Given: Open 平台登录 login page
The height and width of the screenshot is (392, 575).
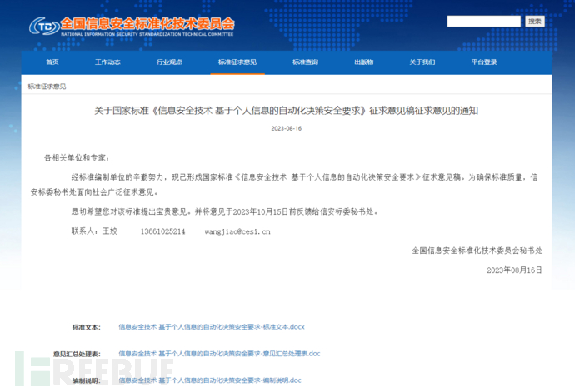Looking at the screenshot, I should click(484, 62).
